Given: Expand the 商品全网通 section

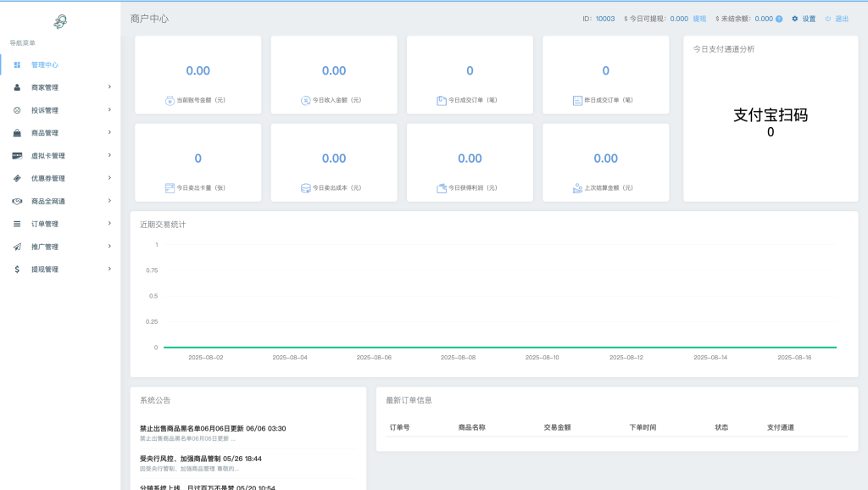Looking at the screenshot, I should point(108,201).
